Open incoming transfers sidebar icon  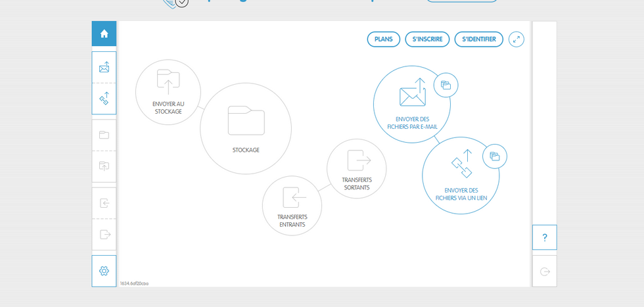pyautogui.click(x=104, y=203)
